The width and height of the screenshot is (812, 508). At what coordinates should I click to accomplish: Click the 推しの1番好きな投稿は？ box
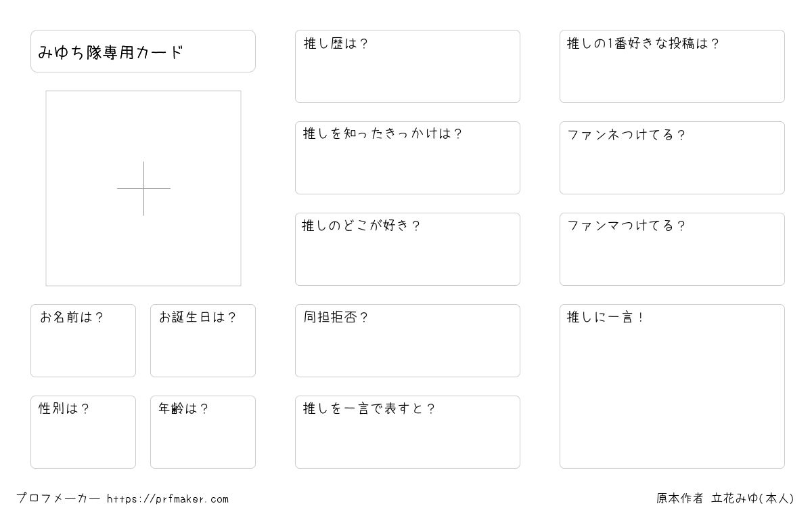click(672, 66)
